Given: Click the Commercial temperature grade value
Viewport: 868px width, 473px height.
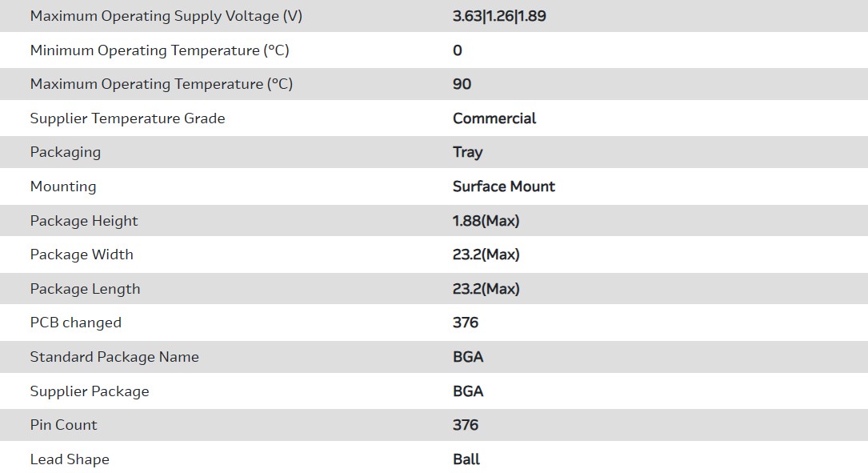Looking at the screenshot, I should coord(494,118).
